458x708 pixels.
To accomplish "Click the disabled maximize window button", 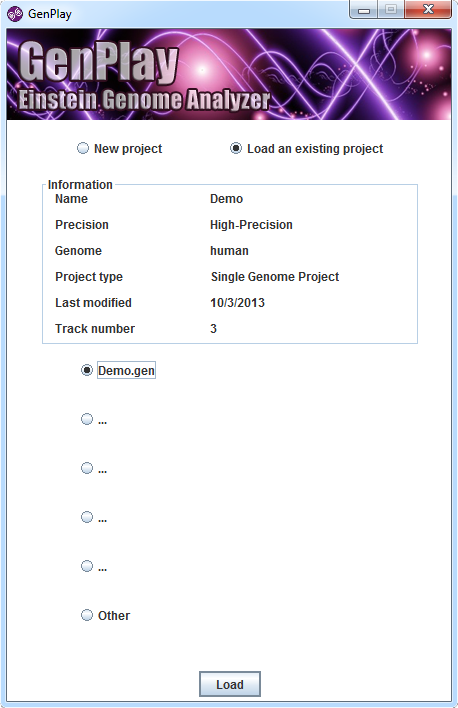I will (x=391, y=9).
